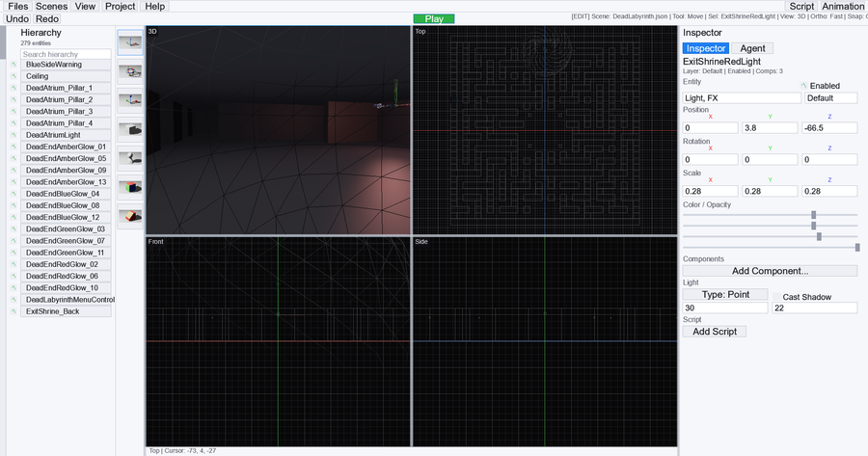The width and height of the screenshot is (868, 456).
Task: Click the Add Script button
Action: tap(715, 332)
